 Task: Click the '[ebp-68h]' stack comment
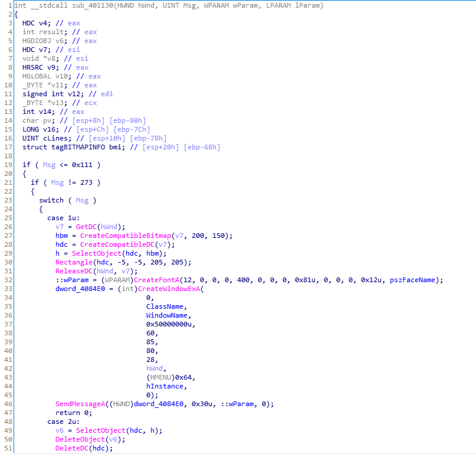(202, 148)
